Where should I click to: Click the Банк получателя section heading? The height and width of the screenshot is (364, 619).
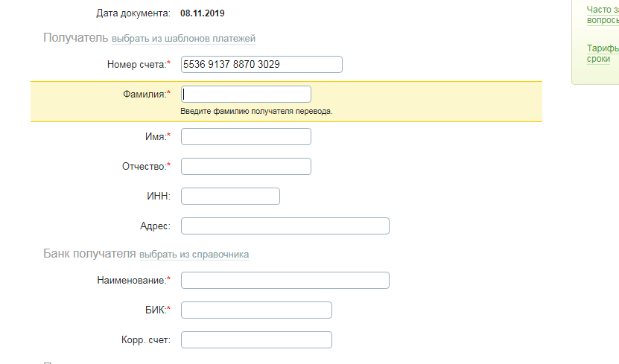tap(89, 254)
